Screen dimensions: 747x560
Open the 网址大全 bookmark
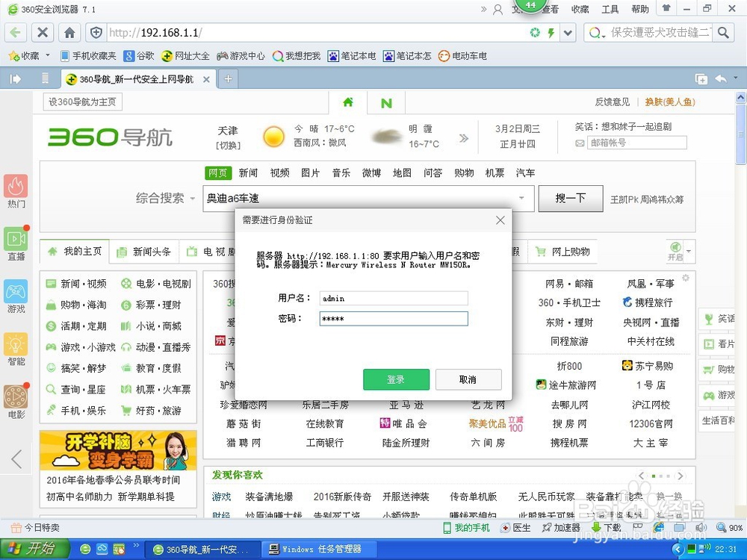185,56
